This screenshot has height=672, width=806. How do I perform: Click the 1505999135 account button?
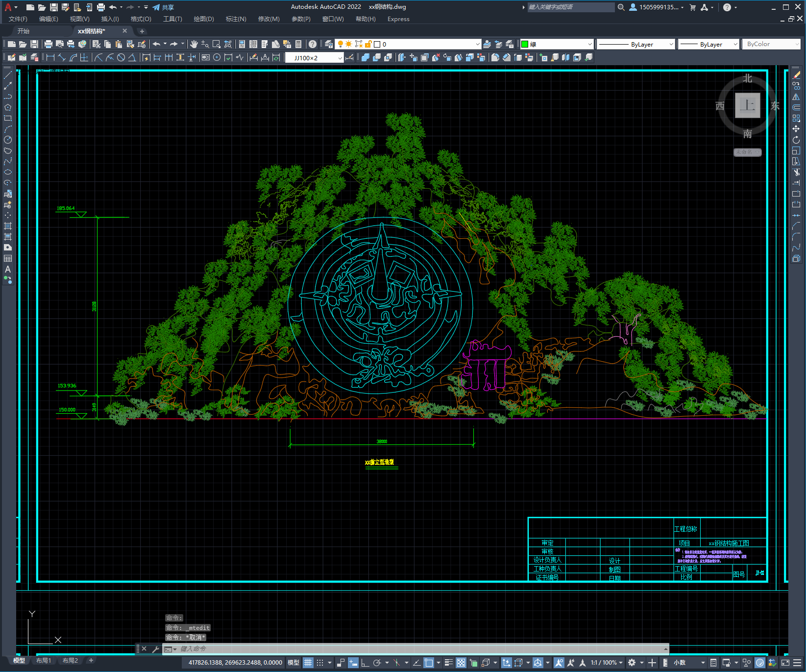(657, 7)
